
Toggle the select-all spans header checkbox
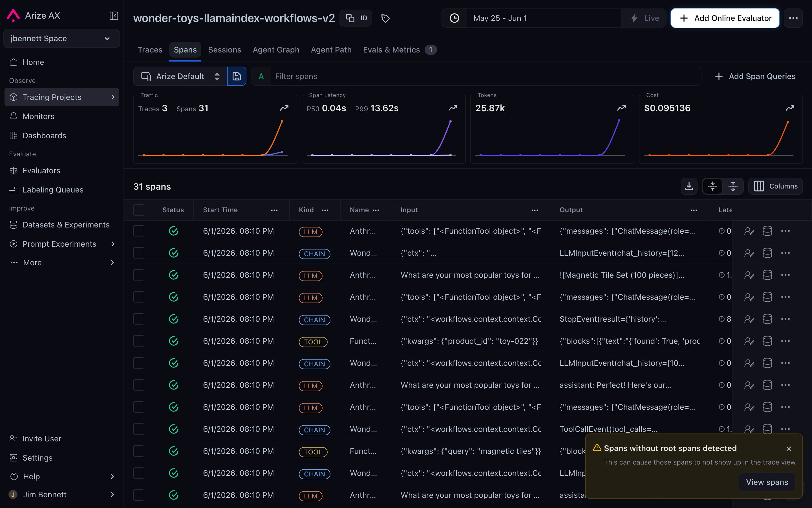tap(139, 210)
